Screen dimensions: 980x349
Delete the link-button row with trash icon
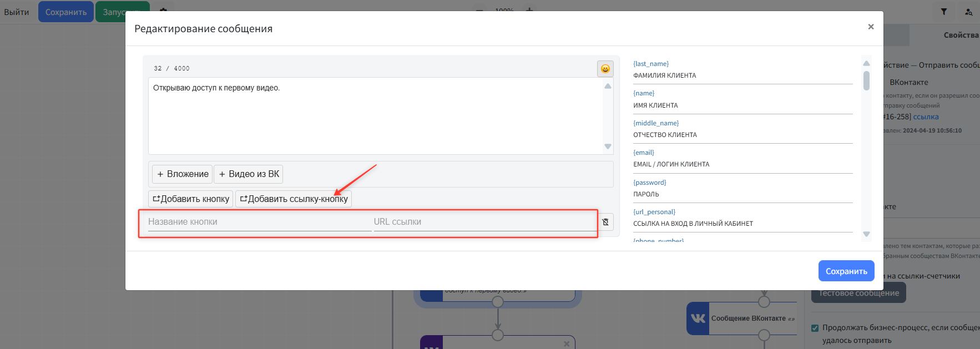(x=605, y=222)
